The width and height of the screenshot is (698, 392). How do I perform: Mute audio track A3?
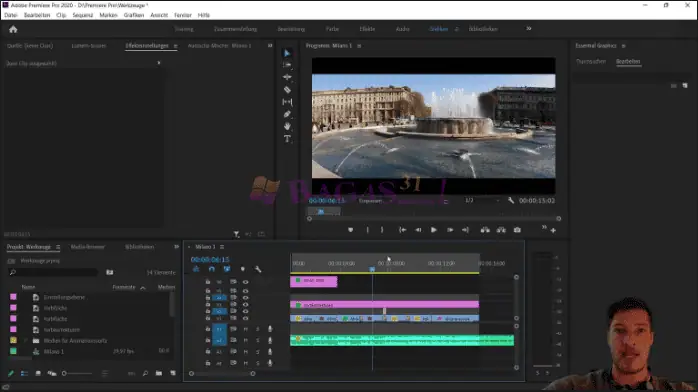tap(245, 352)
